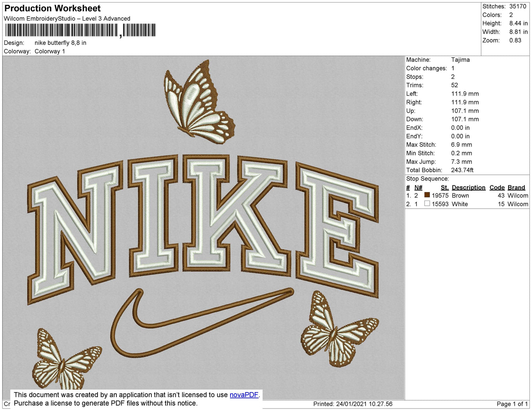Click the top butterfly embroidery design
Image resolution: width=532 pixels, height=411 pixels.
(x=199, y=99)
